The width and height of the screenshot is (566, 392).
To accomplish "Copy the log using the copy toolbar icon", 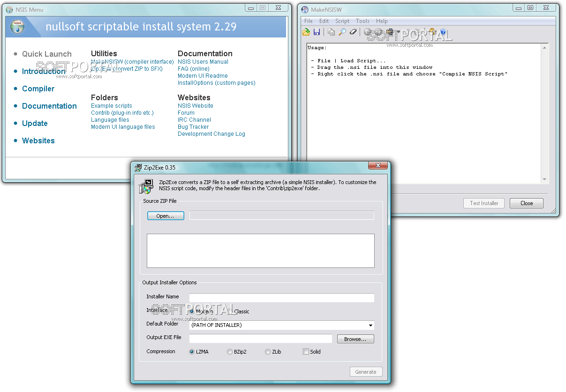I will tap(331, 32).
